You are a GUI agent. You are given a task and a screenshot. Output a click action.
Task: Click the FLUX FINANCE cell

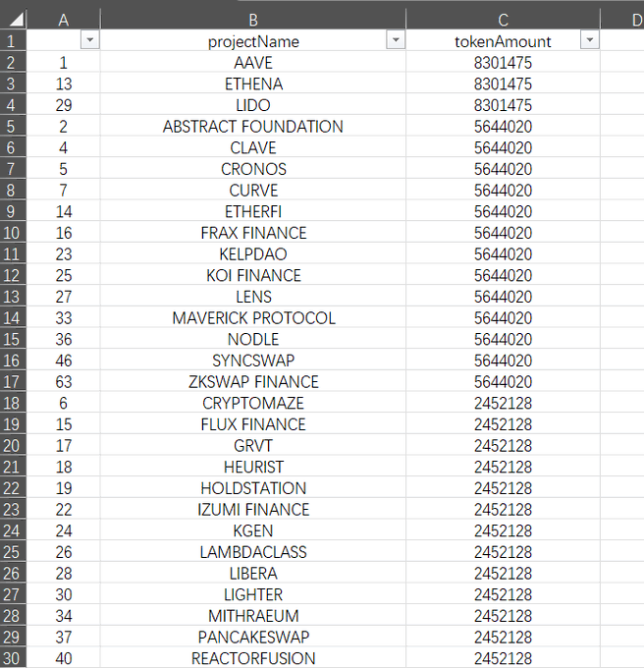click(x=253, y=424)
